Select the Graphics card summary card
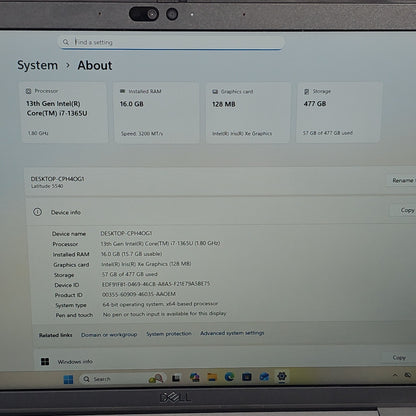Image resolution: width=416 pixels, height=416 pixels. [248, 113]
